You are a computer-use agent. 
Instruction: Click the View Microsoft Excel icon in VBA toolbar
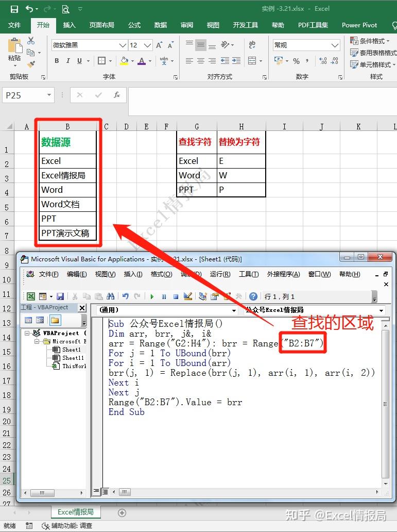coord(31,296)
